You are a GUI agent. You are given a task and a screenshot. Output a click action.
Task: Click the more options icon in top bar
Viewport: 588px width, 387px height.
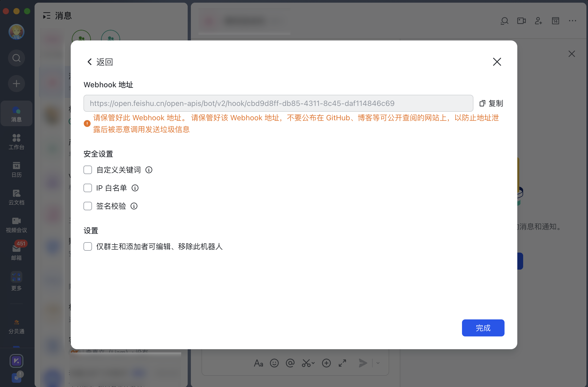pos(573,21)
